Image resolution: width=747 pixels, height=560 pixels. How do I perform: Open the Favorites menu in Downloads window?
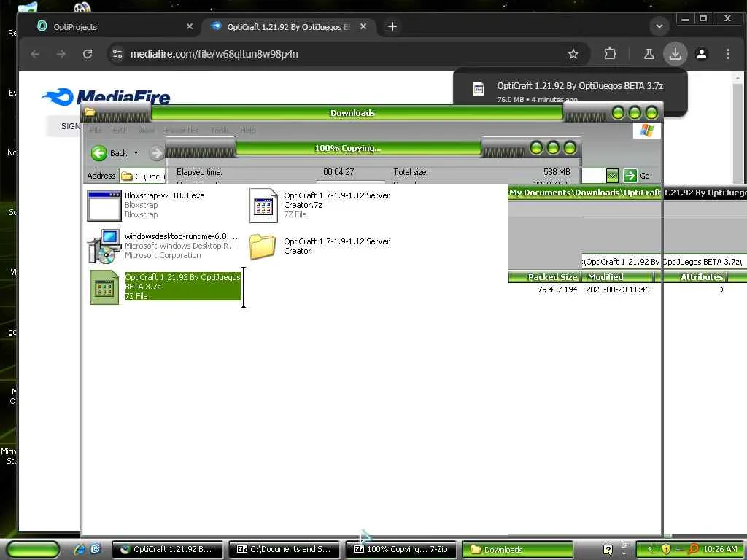pyautogui.click(x=182, y=130)
